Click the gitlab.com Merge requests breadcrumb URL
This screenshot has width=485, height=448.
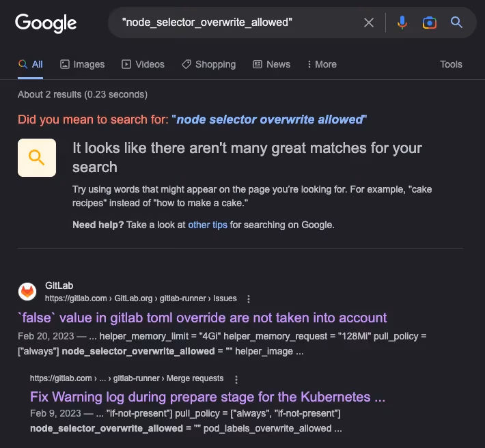coord(127,378)
